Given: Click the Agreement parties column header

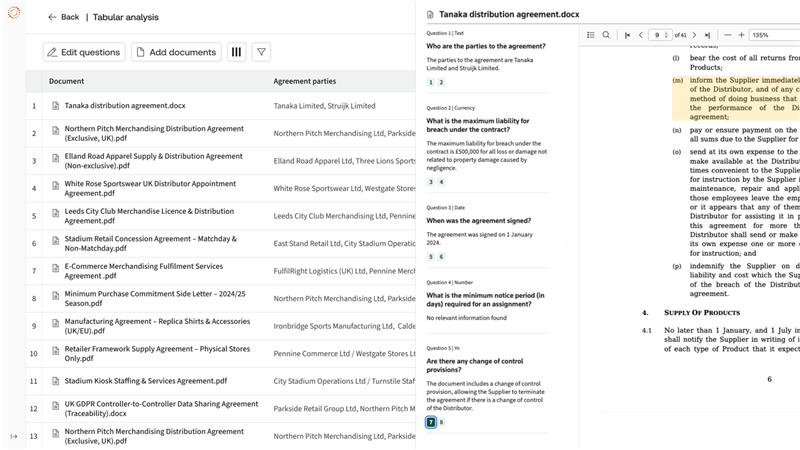Looking at the screenshot, I should pyautogui.click(x=305, y=81).
